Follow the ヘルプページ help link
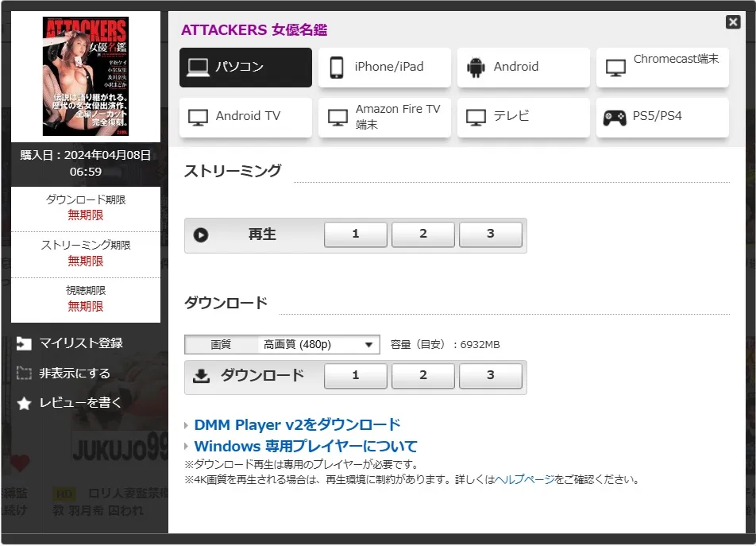This screenshot has height=546, width=756. [525, 480]
